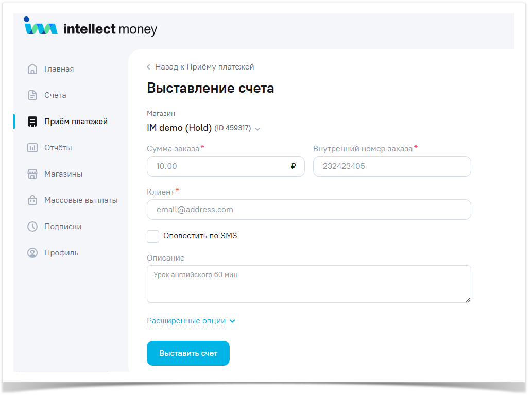The height and width of the screenshot is (397, 532).
Task: Click the Главная home icon in sidebar
Action: pyautogui.click(x=32, y=69)
